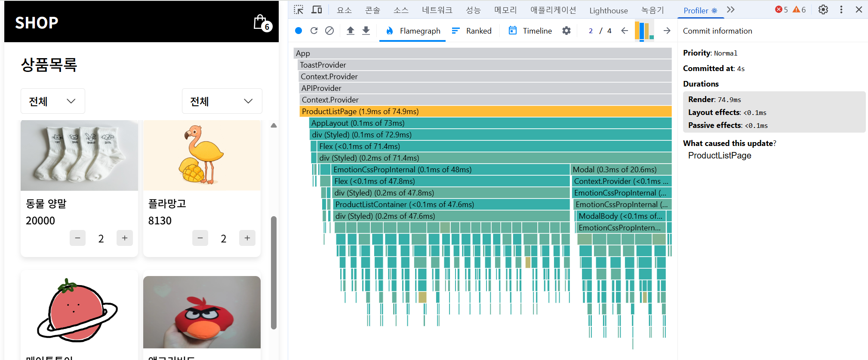Click the product list scrollbar thumb

coord(274,273)
